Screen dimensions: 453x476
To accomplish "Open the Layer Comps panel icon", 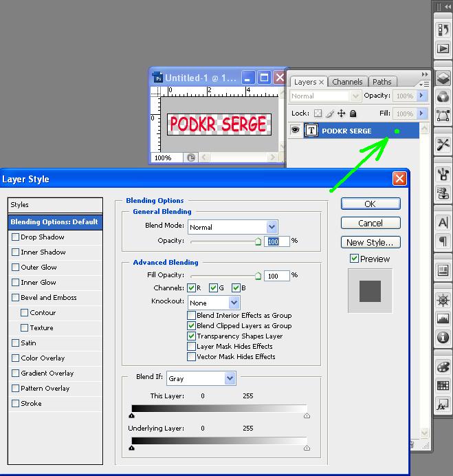I will (x=443, y=270).
